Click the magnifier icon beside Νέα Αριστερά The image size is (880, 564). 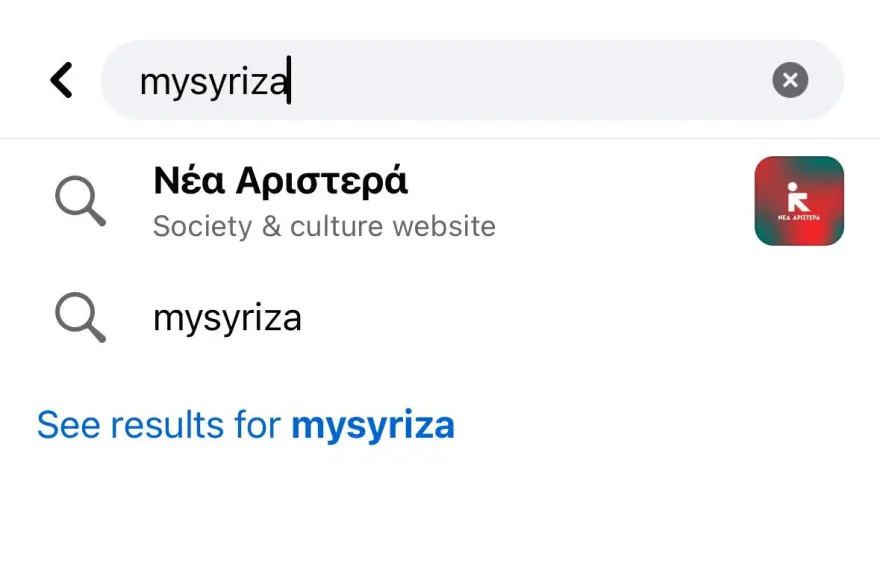tap(80, 201)
